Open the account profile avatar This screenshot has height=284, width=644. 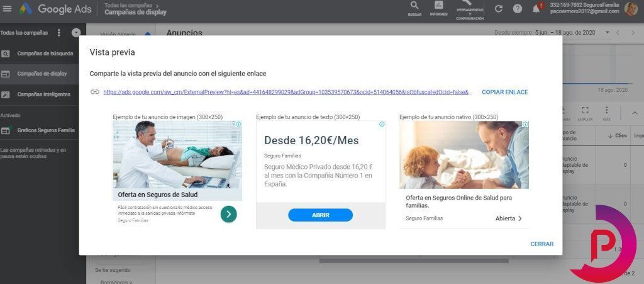(631, 9)
